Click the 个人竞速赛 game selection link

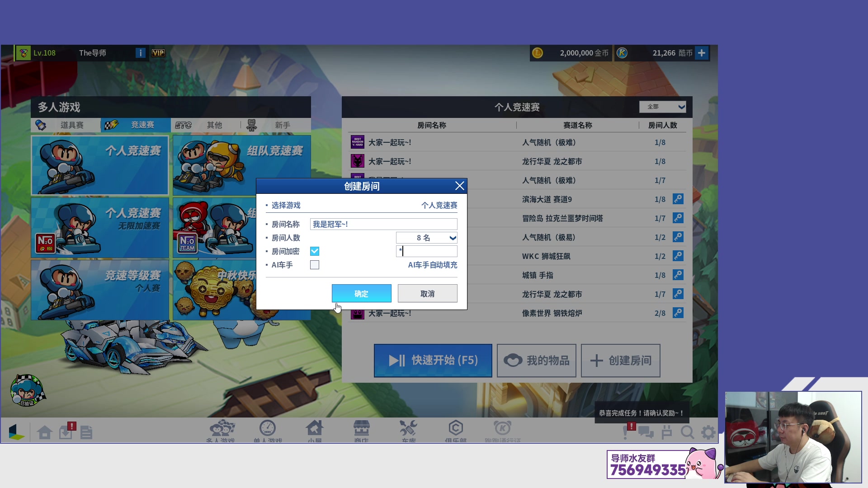pyautogui.click(x=439, y=205)
